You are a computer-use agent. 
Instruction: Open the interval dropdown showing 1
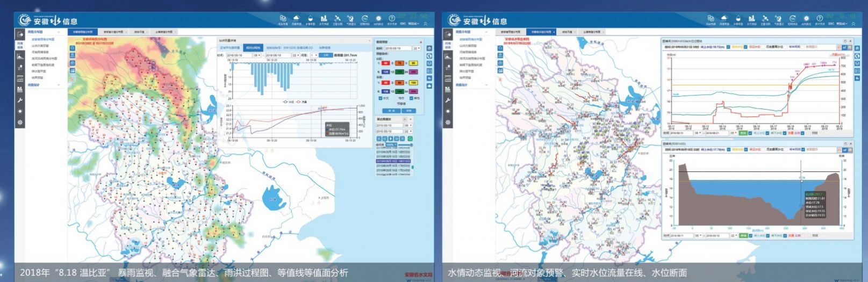pos(314,55)
